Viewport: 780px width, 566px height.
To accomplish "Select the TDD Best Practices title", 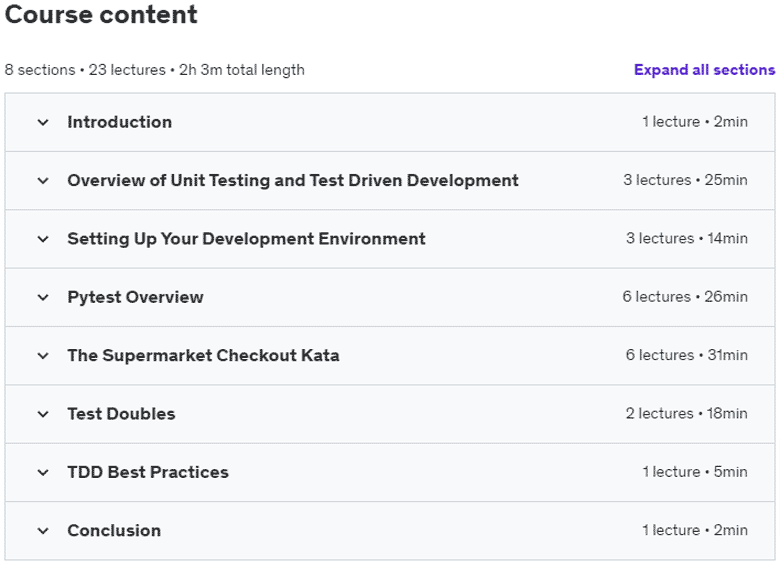I will (x=148, y=472).
